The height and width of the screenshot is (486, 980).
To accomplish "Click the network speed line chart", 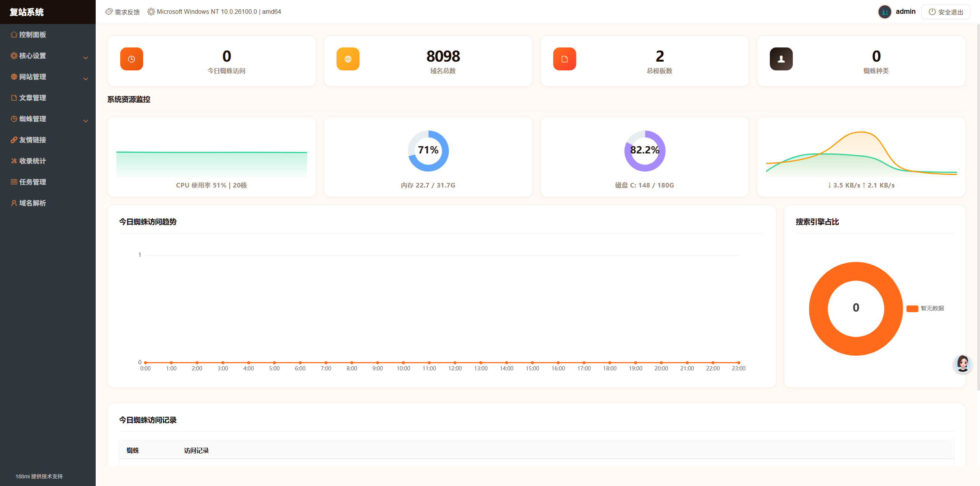I will pos(861,154).
